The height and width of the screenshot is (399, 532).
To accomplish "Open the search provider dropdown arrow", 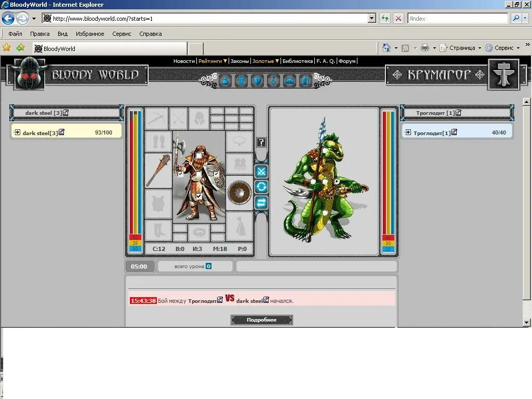I will point(525,18).
